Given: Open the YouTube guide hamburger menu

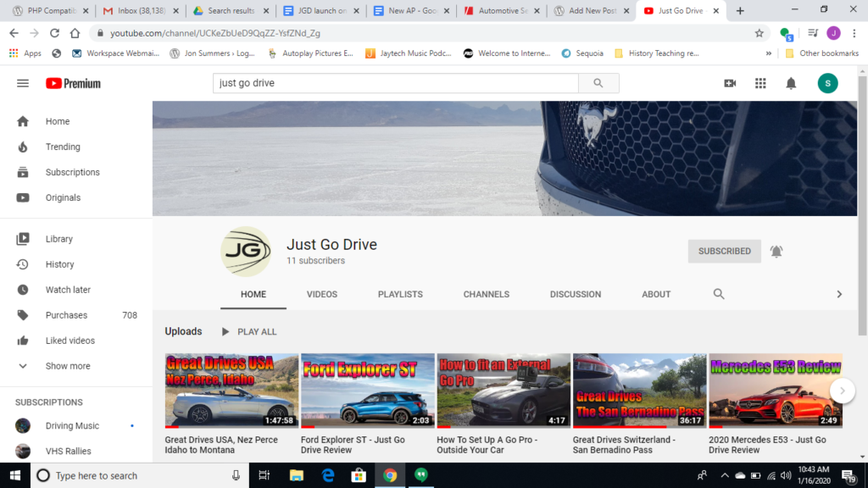Looking at the screenshot, I should click(x=23, y=84).
